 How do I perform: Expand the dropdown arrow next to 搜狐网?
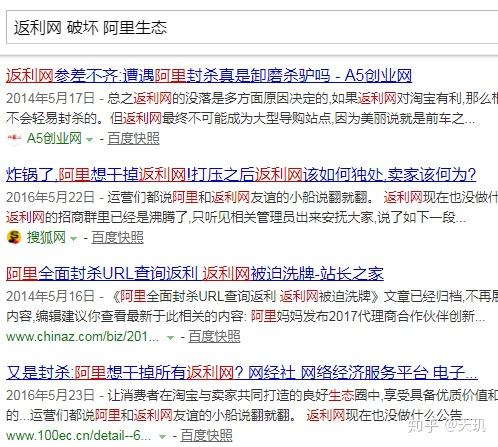coord(74,238)
